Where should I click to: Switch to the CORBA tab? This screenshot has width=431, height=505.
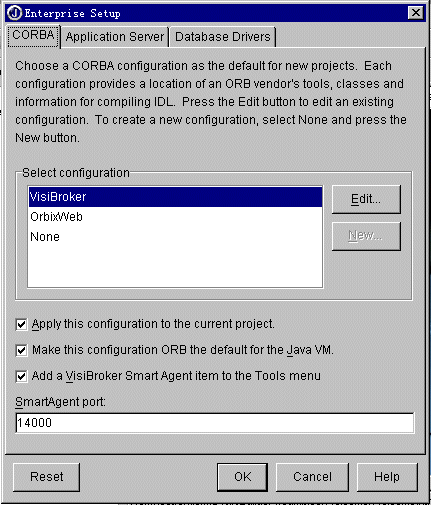33,36
